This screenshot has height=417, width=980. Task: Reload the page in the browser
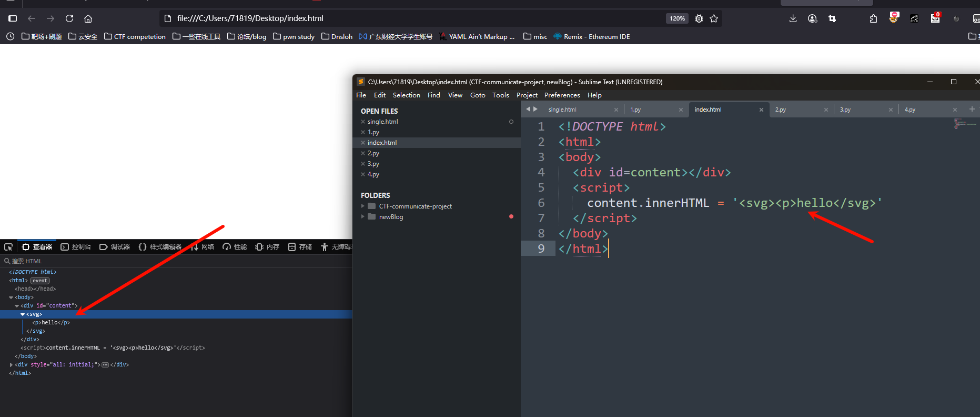pyautogui.click(x=69, y=18)
